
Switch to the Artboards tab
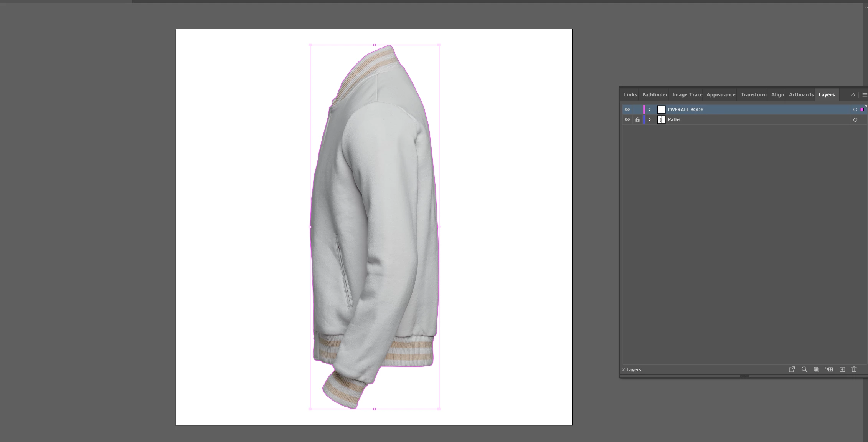click(x=801, y=94)
